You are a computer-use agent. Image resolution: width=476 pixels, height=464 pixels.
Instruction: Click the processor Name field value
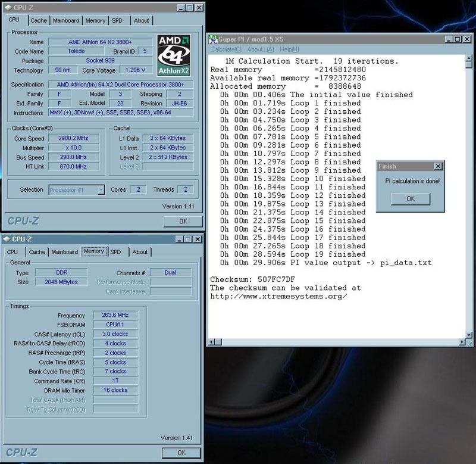pos(100,42)
